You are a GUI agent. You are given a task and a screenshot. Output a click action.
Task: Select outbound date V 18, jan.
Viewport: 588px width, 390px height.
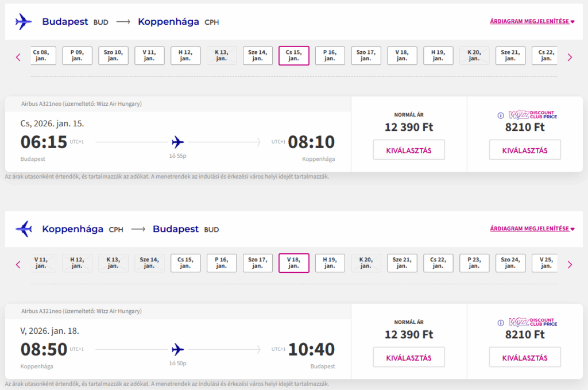point(402,55)
